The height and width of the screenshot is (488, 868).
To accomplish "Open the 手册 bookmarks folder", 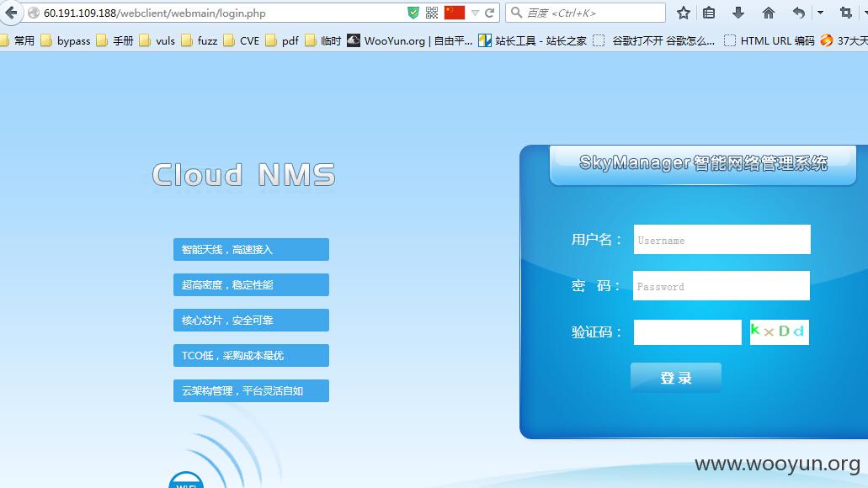I will click(115, 40).
